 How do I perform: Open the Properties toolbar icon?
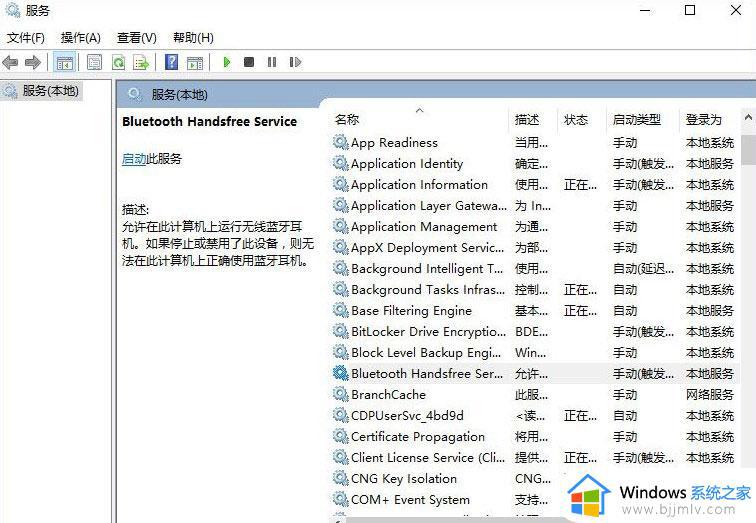coord(94,62)
